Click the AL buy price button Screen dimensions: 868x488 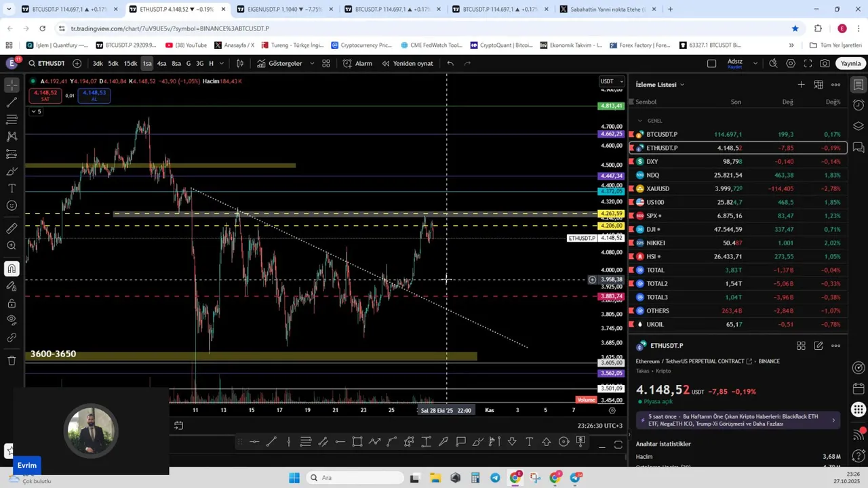94,96
